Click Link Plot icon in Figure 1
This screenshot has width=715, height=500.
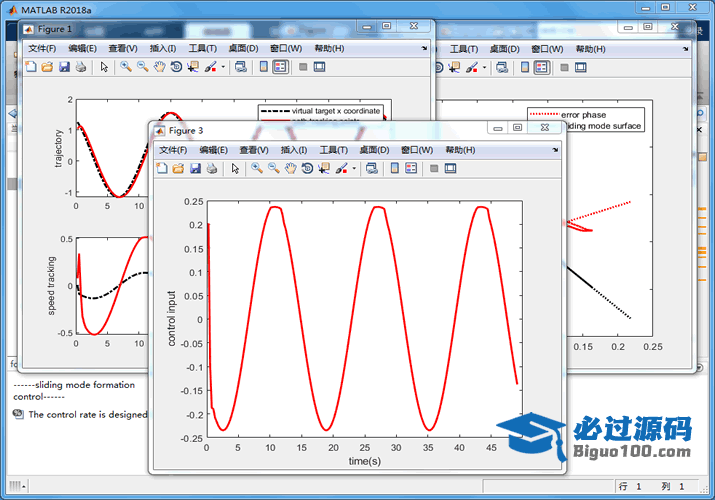(x=241, y=67)
